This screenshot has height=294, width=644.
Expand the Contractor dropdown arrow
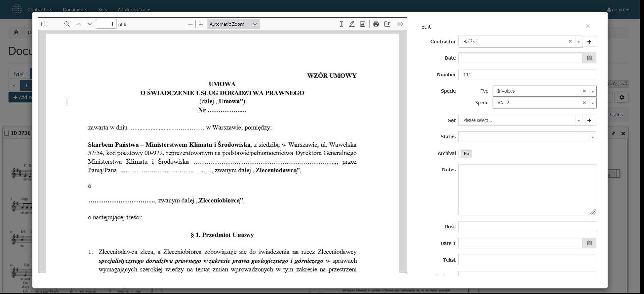click(x=579, y=42)
